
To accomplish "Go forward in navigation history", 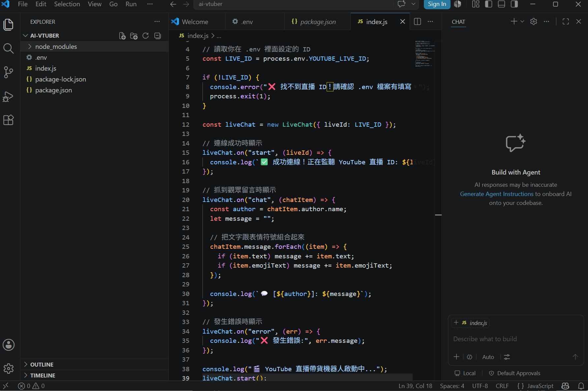I will pos(186,4).
